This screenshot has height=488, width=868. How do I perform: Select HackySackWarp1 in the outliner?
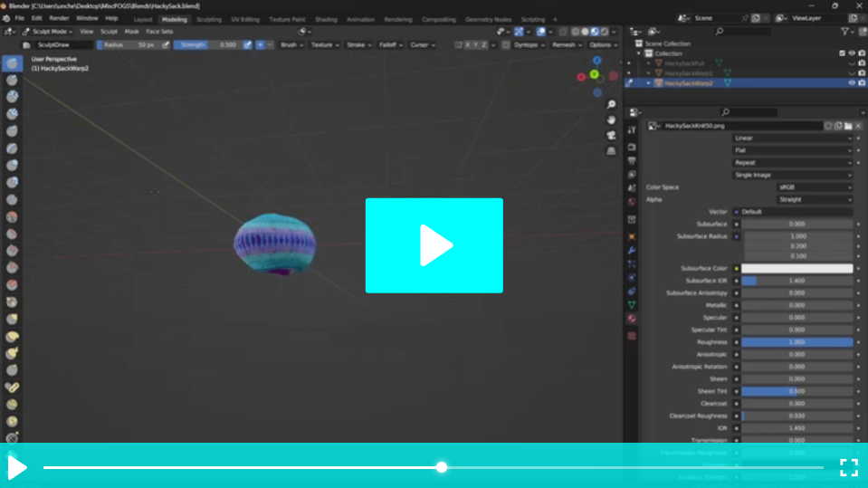688,73
